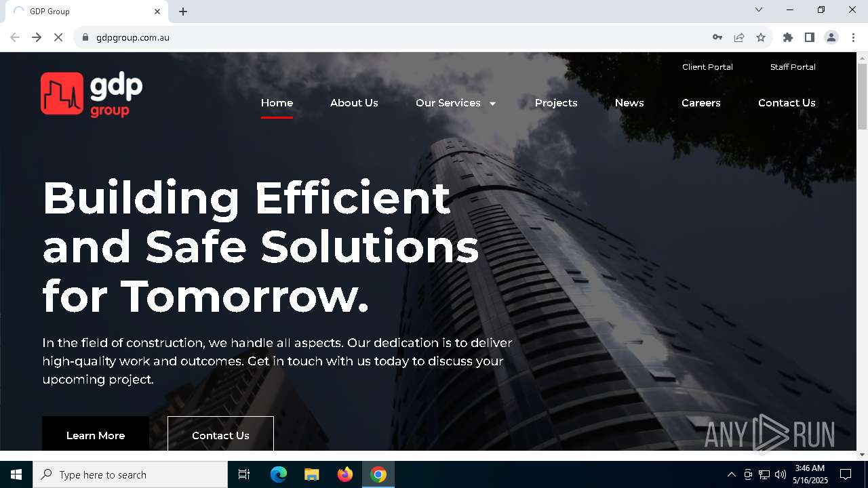The width and height of the screenshot is (868, 488).
Task: Open notification center icon
Action: click(846, 474)
